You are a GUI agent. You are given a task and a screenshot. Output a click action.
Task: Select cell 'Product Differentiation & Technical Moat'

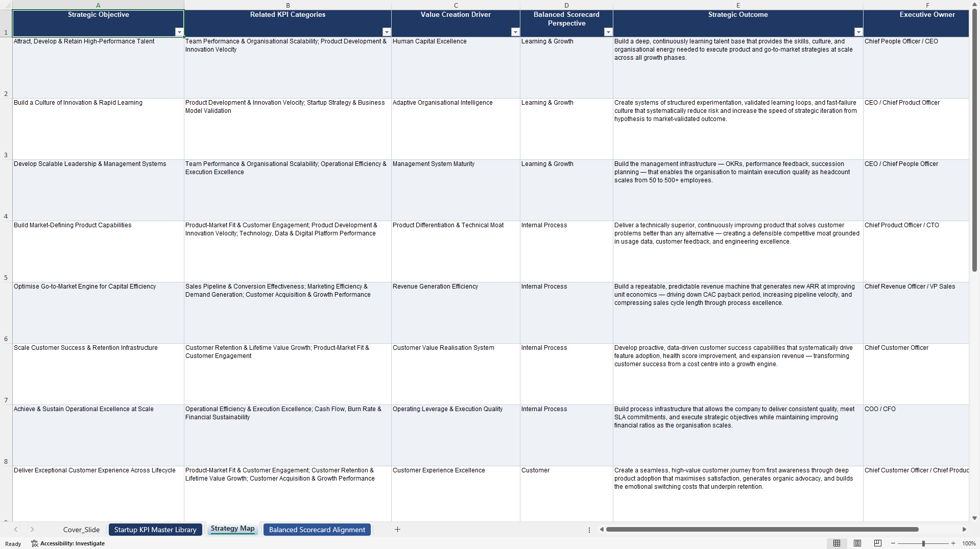pyautogui.click(x=456, y=251)
